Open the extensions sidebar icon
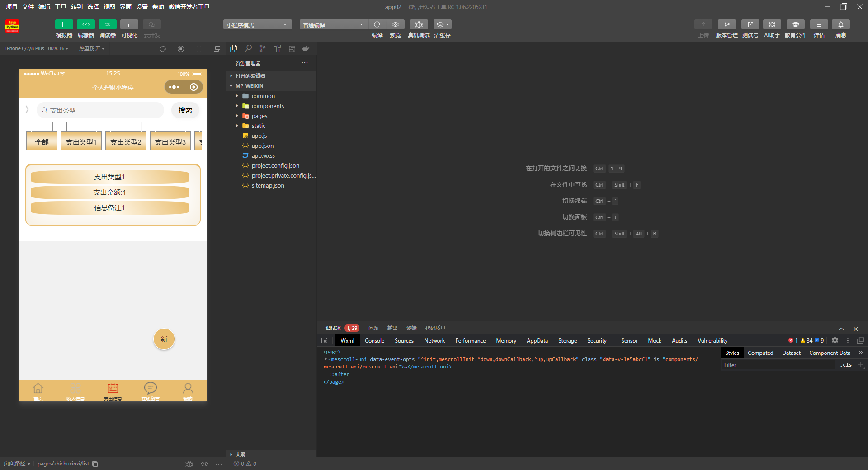This screenshot has width=868, height=470. [277, 48]
